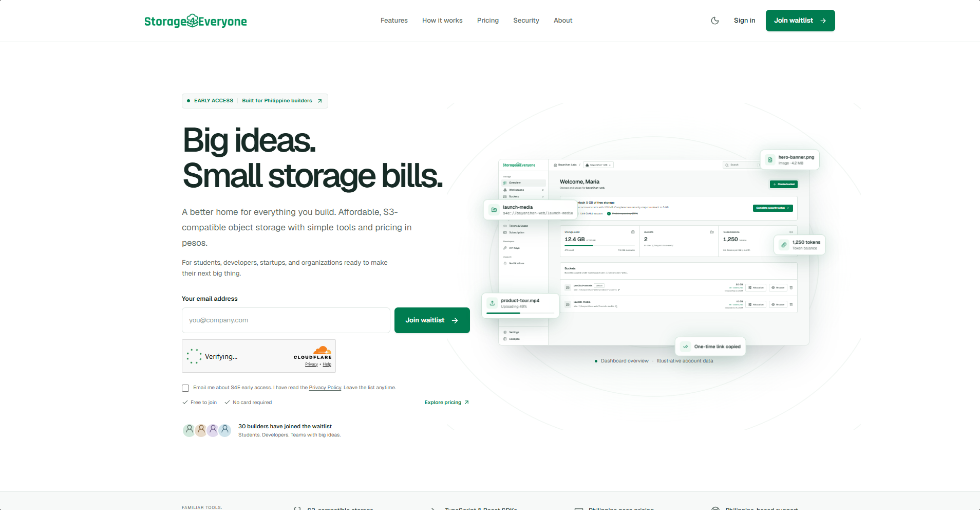Click the Cloudflare Privacy link

coord(311,365)
